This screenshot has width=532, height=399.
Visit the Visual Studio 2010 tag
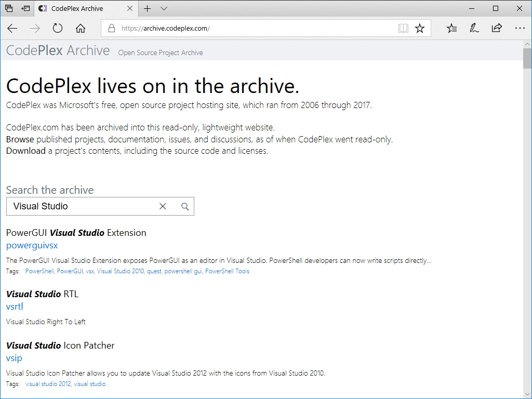(121, 271)
